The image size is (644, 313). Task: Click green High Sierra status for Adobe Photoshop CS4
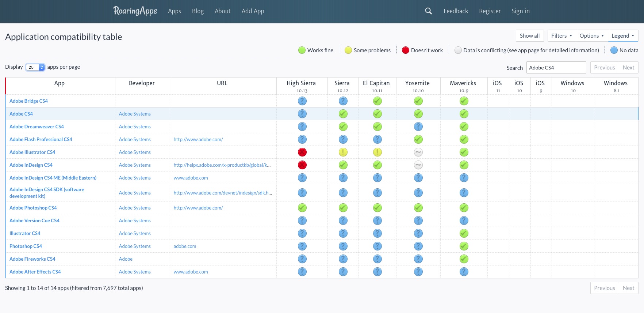[302, 208]
